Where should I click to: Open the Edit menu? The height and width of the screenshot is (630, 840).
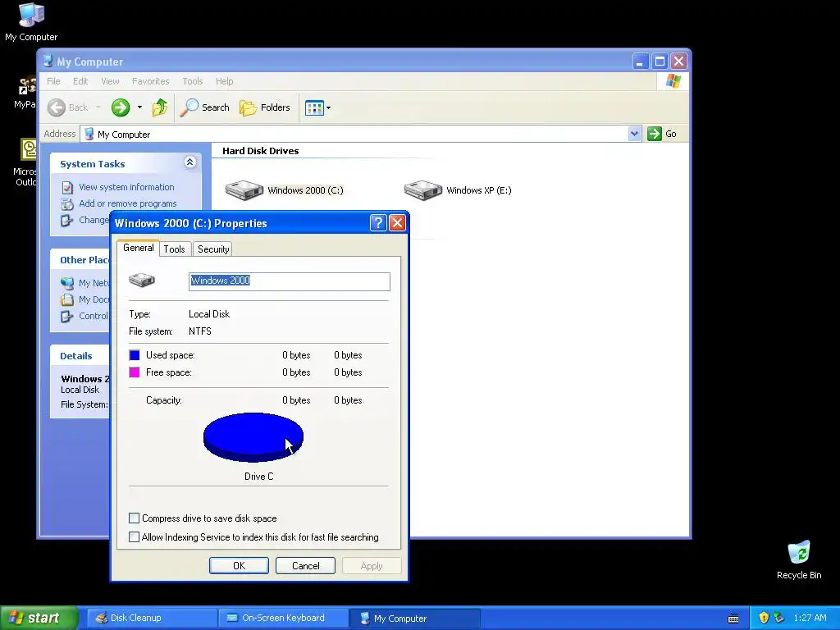tap(80, 81)
